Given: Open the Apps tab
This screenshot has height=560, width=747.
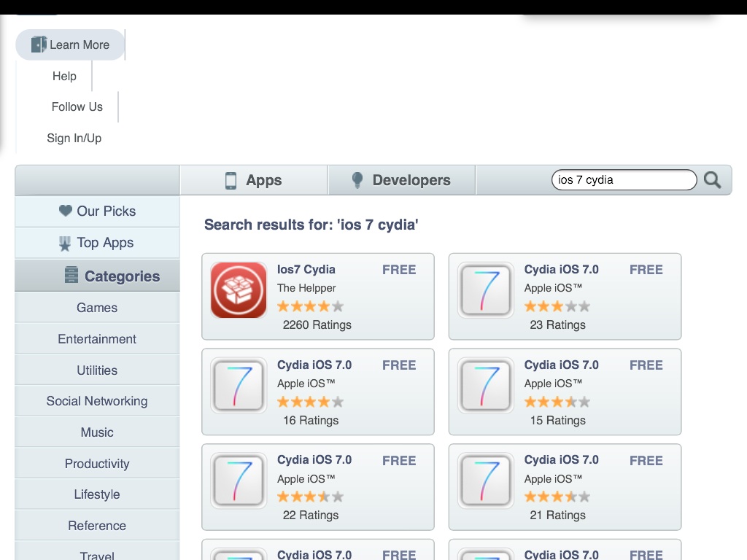Looking at the screenshot, I should pos(253,180).
